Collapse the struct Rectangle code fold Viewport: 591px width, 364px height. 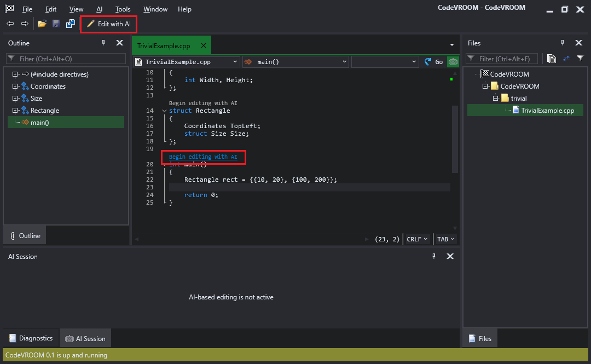tap(164, 111)
